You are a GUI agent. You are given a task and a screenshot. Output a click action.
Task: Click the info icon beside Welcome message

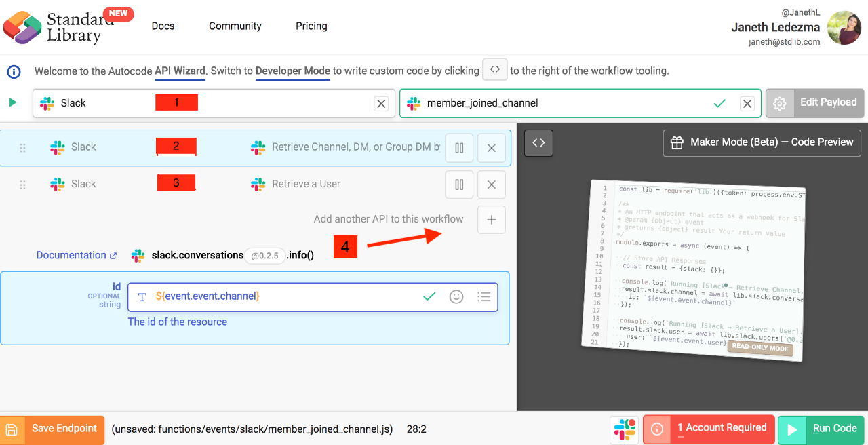pyautogui.click(x=14, y=71)
